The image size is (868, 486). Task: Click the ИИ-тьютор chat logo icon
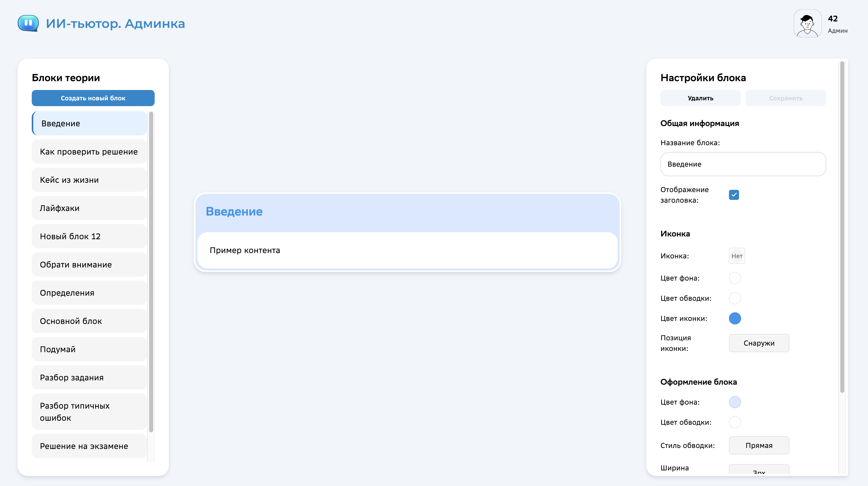tap(28, 23)
